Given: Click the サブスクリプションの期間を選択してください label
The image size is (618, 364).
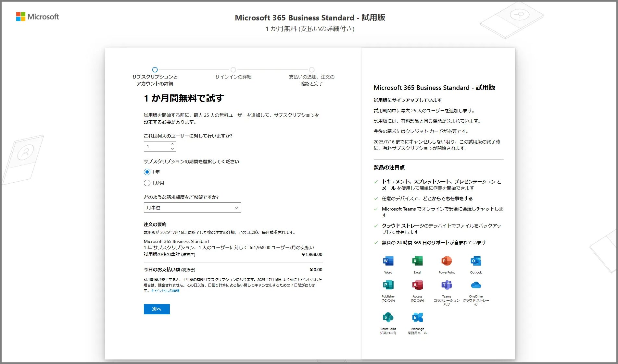Looking at the screenshot, I should (192, 162).
